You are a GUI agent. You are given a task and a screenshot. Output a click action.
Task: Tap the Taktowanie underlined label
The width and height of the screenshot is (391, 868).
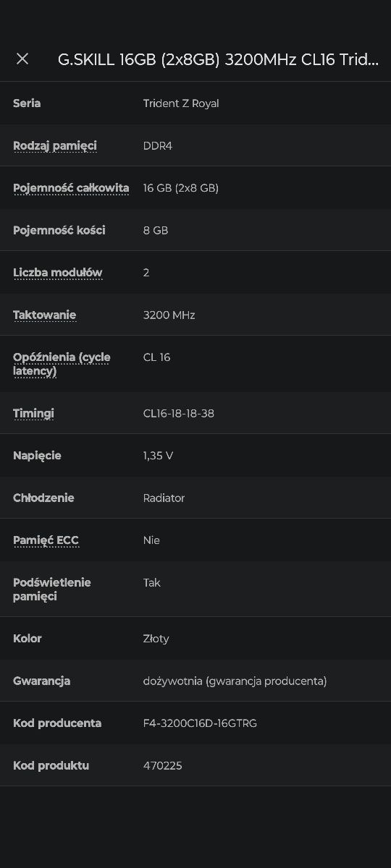[x=45, y=315]
